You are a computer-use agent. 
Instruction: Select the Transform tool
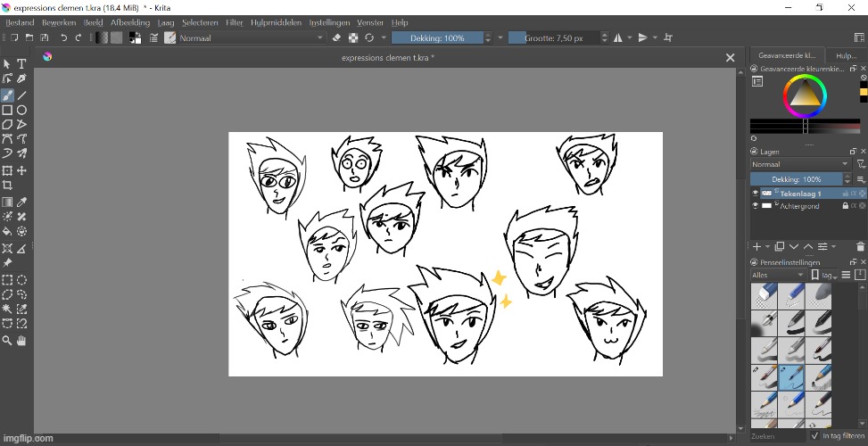pos(7,171)
